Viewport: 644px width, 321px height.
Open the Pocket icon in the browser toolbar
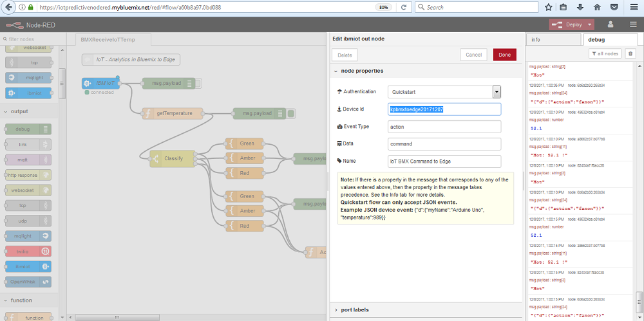click(x=614, y=7)
